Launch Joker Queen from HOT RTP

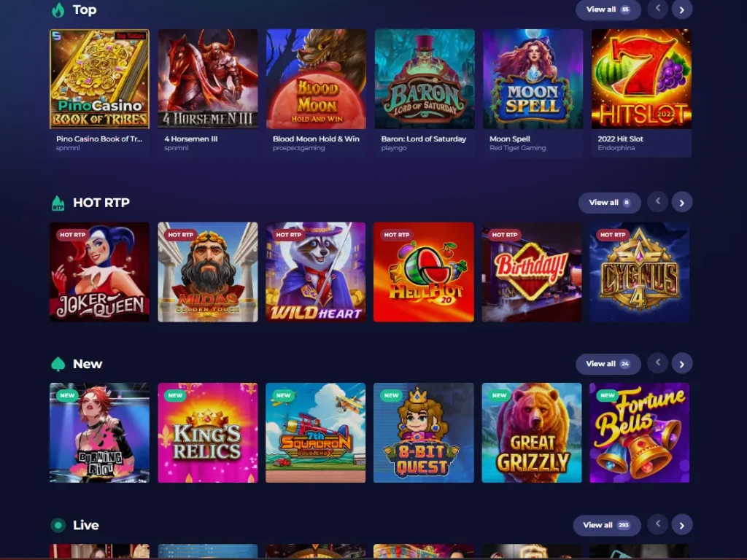click(x=99, y=272)
